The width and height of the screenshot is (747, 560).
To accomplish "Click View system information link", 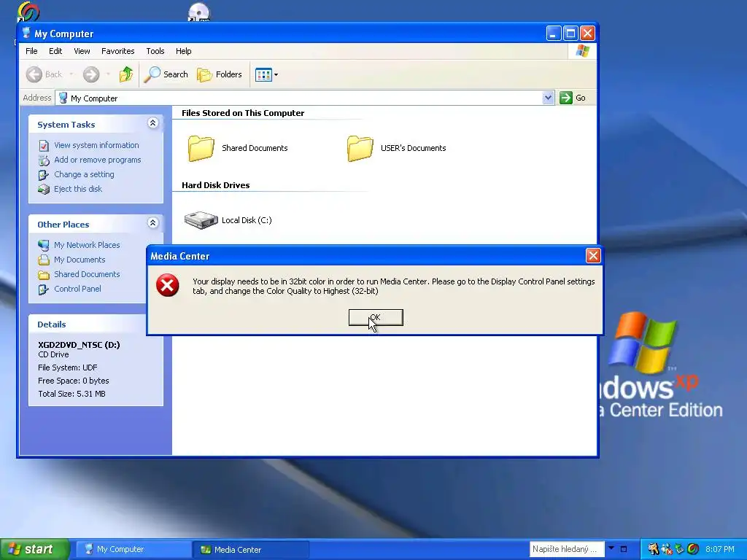I will tap(96, 145).
